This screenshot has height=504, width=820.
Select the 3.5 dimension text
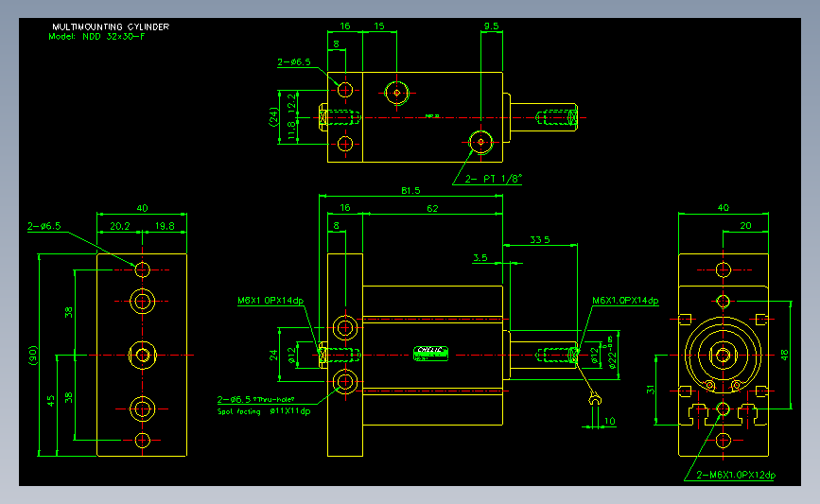tap(480, 258)
